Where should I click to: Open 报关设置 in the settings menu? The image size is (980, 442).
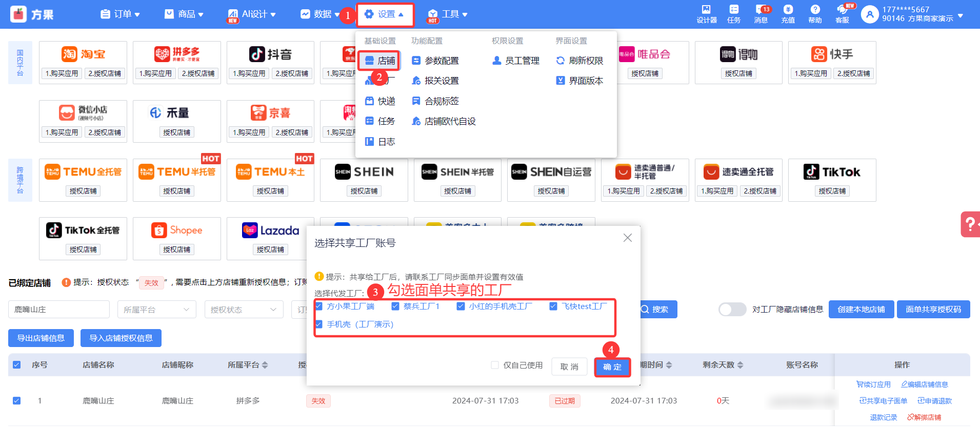435,81
